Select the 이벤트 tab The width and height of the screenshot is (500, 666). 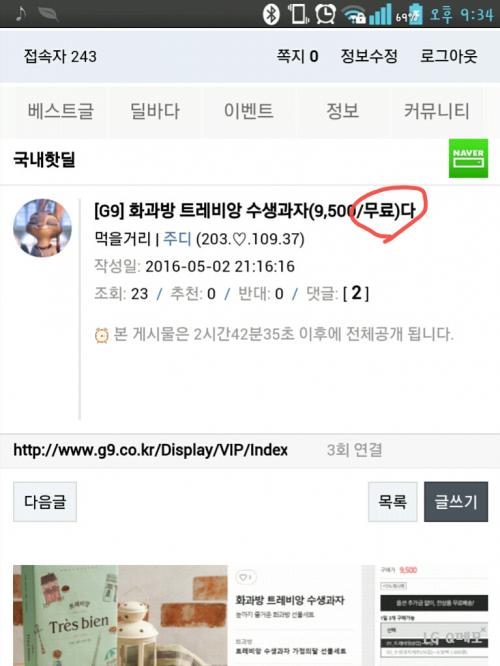249,111
